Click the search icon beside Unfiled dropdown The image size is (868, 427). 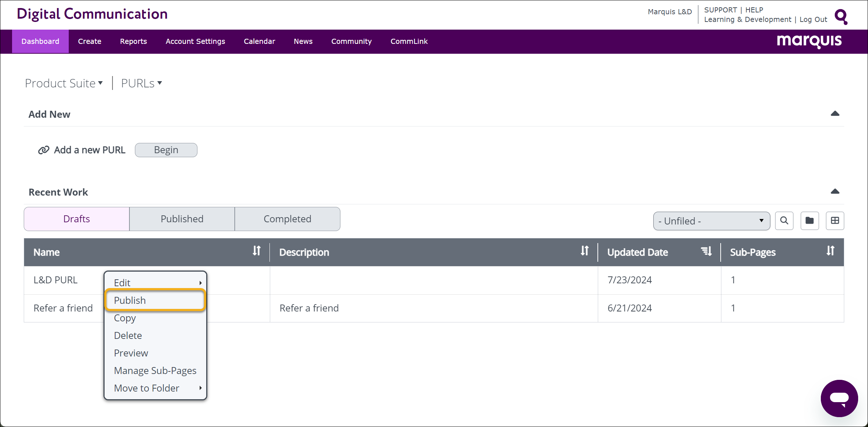click(784, 220)
